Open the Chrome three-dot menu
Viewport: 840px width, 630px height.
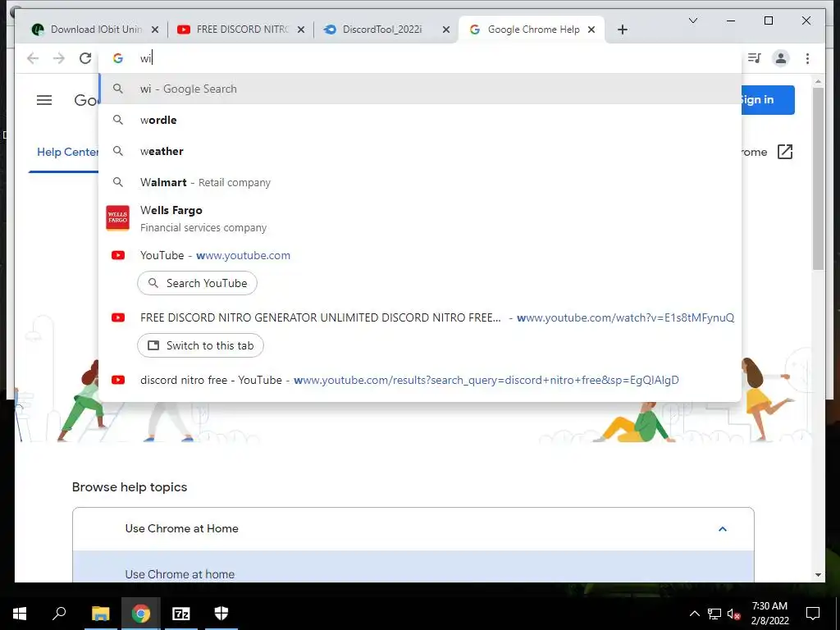pyautogui.click(x=807, y=58)
